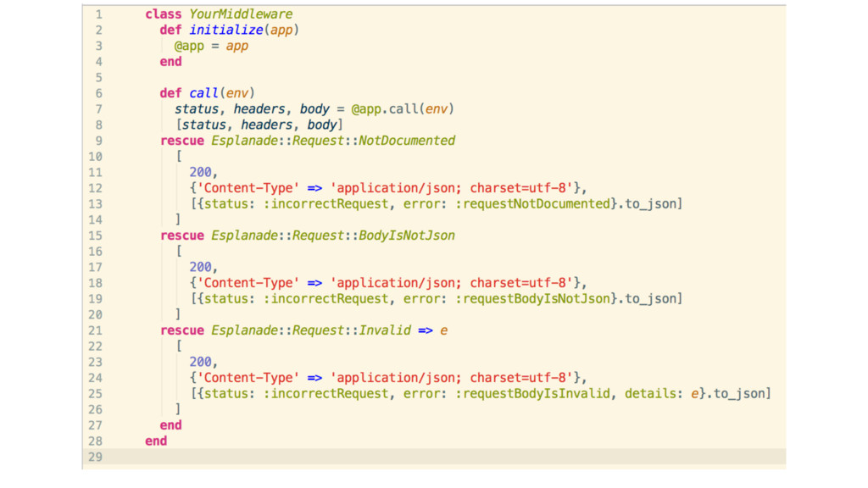Click the '[status, headers, body]' return array
This screenshot has width=868, height=488.
[x=259, y=125]
